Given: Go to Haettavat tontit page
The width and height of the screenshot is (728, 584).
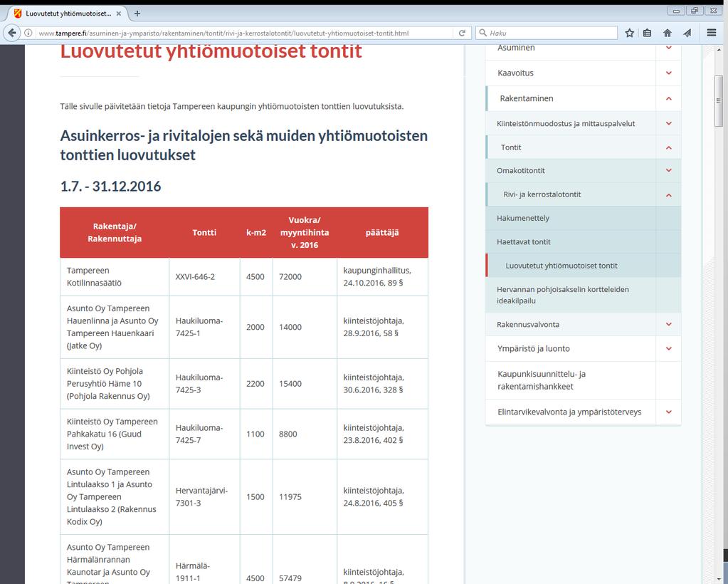Looking at the screenshot, I should (x=523, y=242).
